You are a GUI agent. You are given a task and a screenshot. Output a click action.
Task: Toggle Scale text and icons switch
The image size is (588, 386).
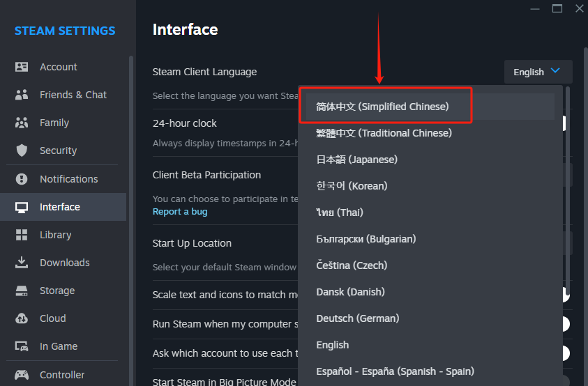pyautogui.click(x=566, y=295)
